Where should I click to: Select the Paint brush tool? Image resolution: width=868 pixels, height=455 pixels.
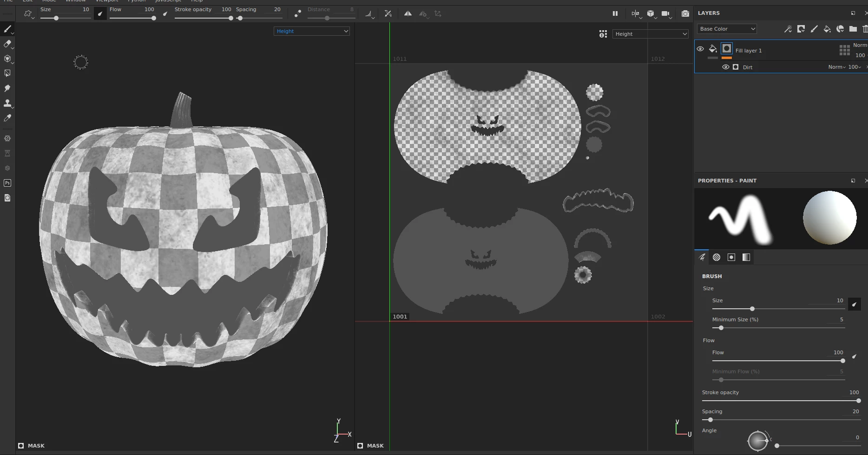[7, 29]
